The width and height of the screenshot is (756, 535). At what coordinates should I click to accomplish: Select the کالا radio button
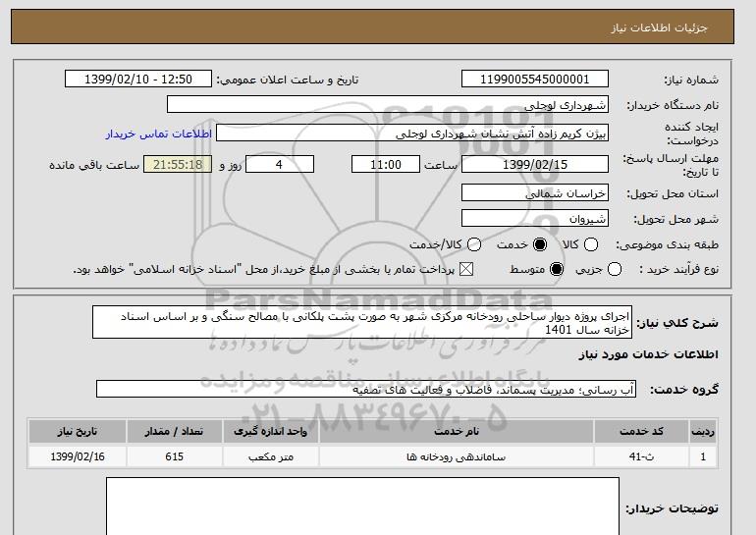click(x=591, y=244)
